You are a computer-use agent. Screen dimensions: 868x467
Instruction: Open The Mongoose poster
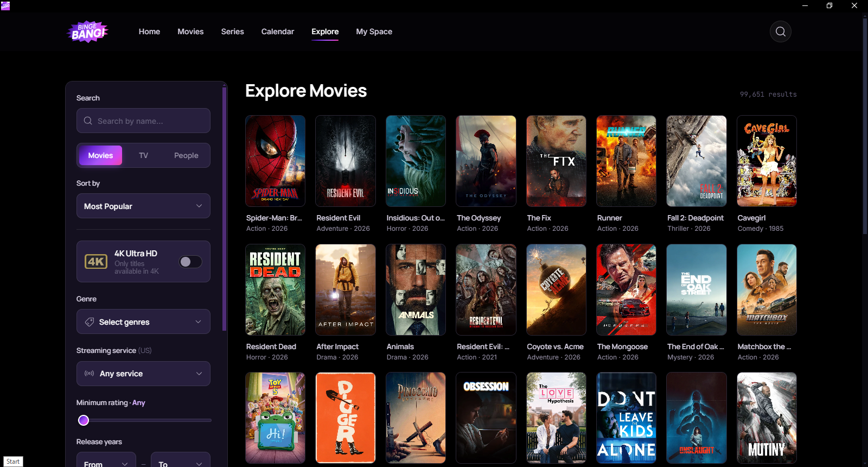click(x=626, y=289)
